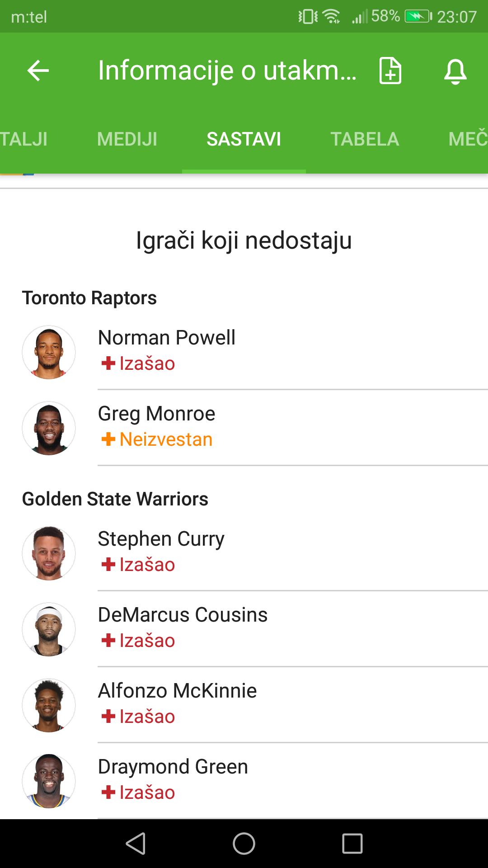Tap the notification bell icon
The height and width of the screenshot is (868, 488).
pos(455,71)
